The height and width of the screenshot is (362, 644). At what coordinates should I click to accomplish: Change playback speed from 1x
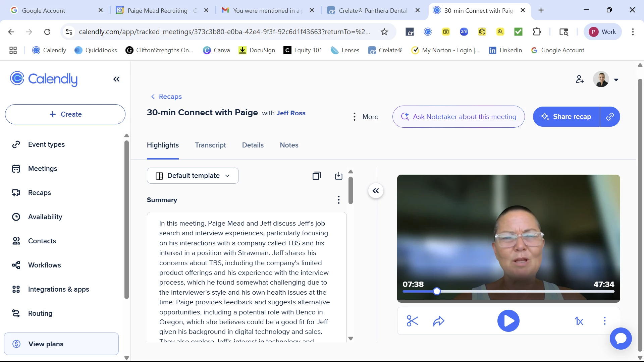[x=579, y=321]
